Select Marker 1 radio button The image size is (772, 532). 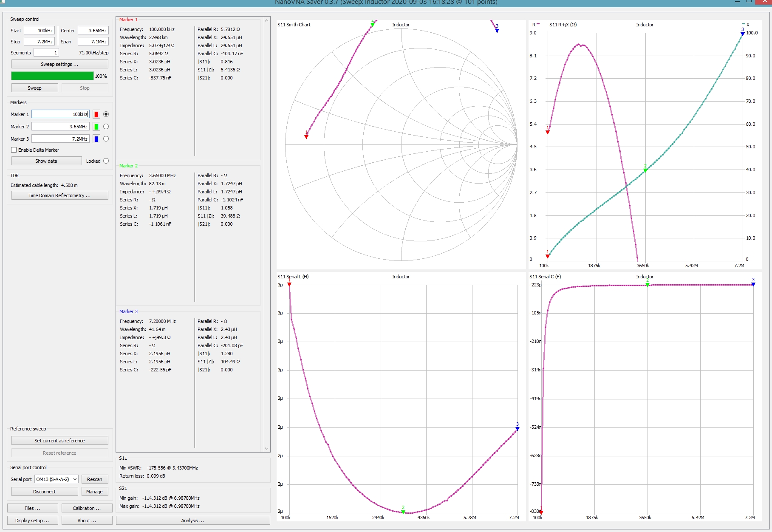(106, 114)
